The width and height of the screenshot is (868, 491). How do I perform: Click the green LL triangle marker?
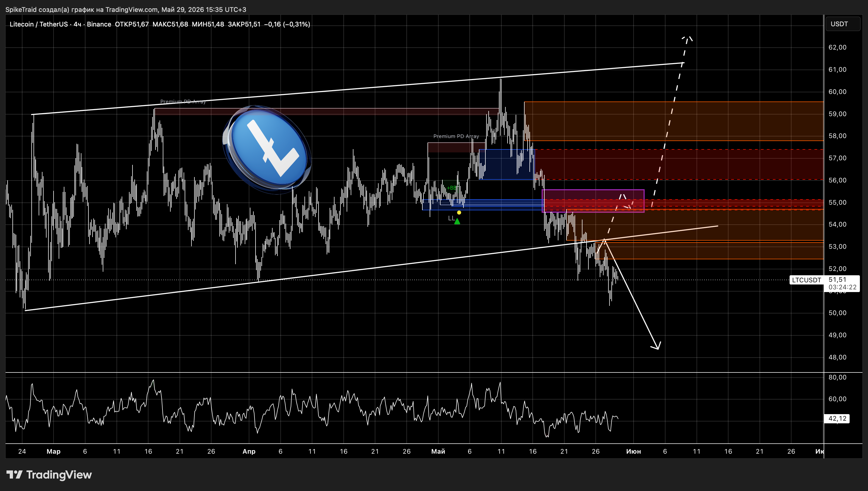pyautogui.click(x=457, y=221)
